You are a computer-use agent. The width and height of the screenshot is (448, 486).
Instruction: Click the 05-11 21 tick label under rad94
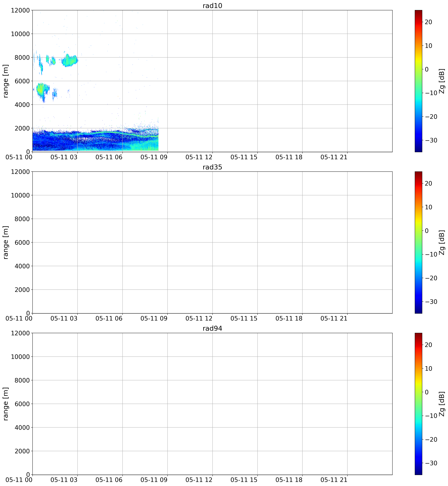coord(334,480)
